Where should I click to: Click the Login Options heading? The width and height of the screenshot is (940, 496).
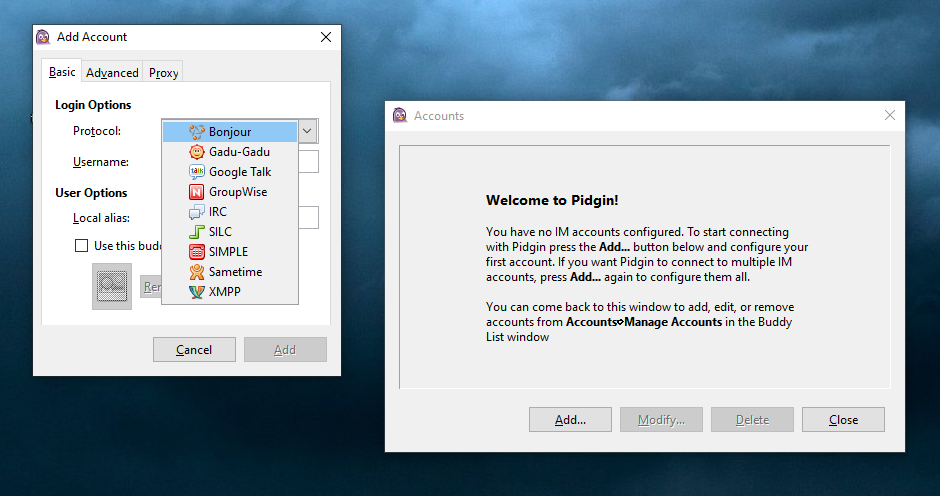(x=93, y=105)
